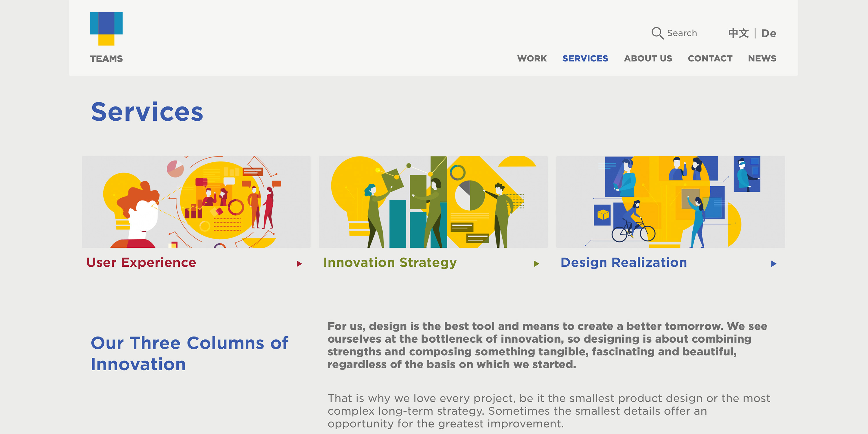This screenshot has width=868, height=434.
Task: Open the Design Realization illustration
Action: click(x=671, y=202)
